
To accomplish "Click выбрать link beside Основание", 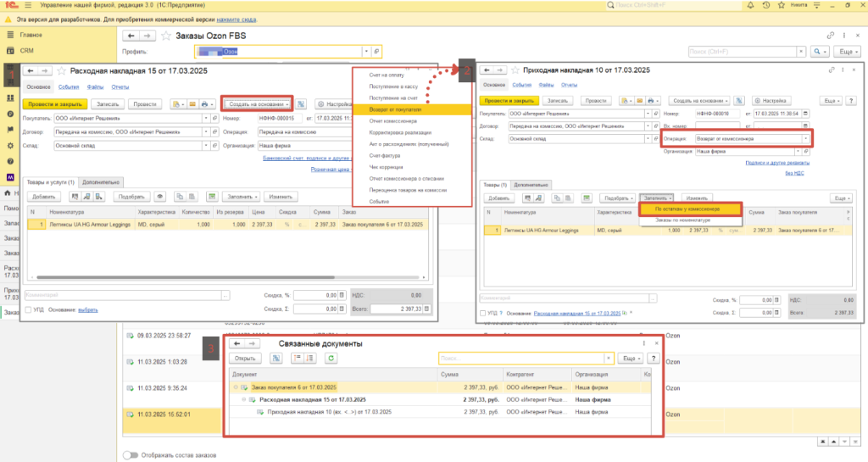I will click(x=88, y=310).
